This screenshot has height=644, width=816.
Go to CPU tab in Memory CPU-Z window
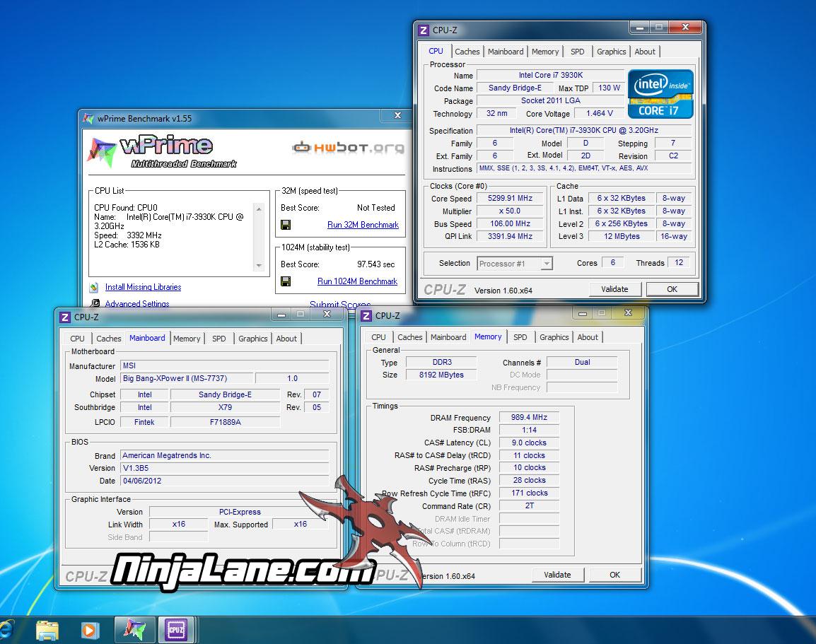coord(378,337)
